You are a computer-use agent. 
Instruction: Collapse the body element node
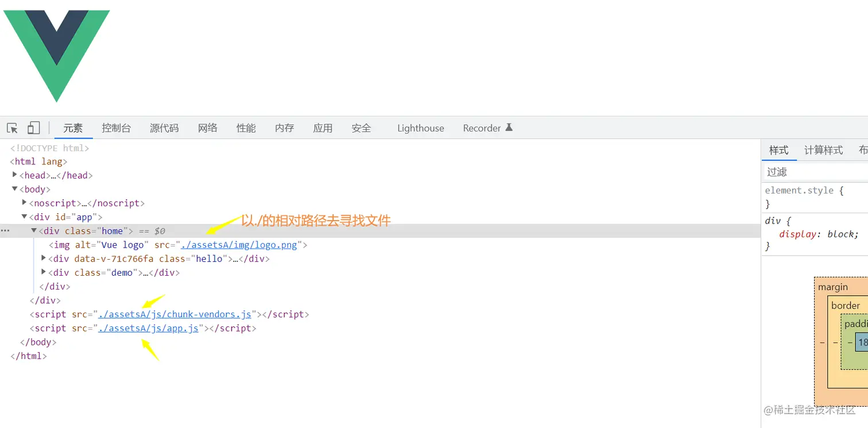pyautogui.click(x=15, y=188)
